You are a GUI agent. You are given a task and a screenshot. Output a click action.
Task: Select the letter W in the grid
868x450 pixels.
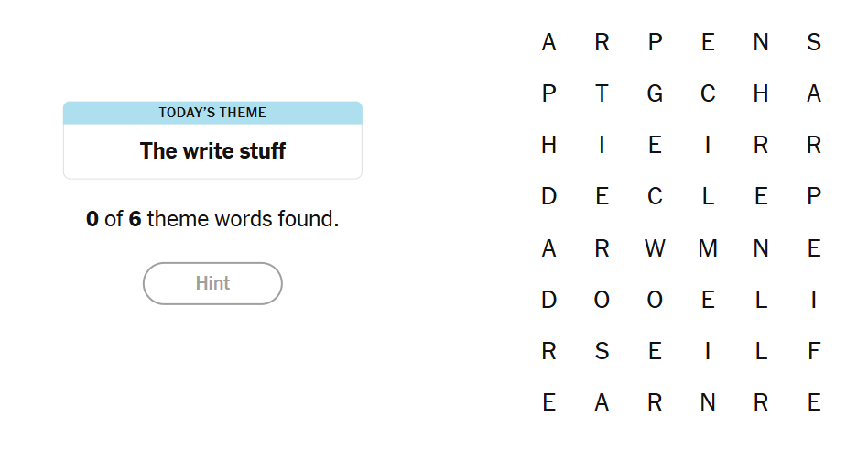point(655,248)
